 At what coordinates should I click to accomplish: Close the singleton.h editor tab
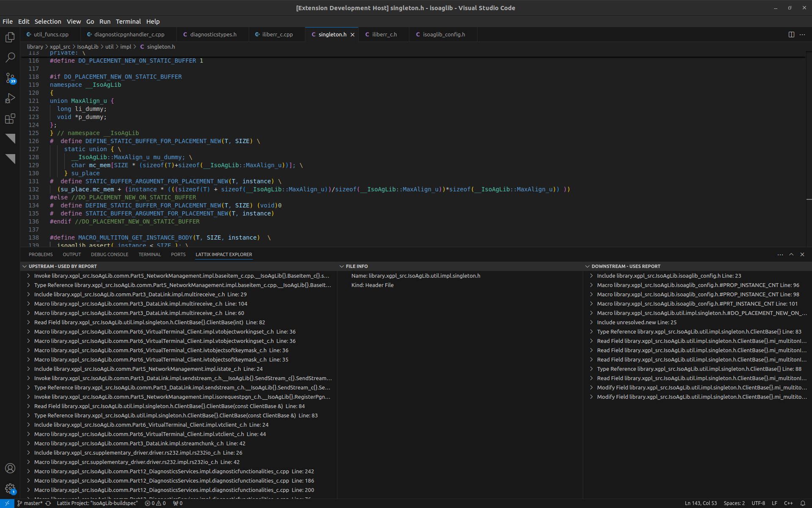coord(352,35)
